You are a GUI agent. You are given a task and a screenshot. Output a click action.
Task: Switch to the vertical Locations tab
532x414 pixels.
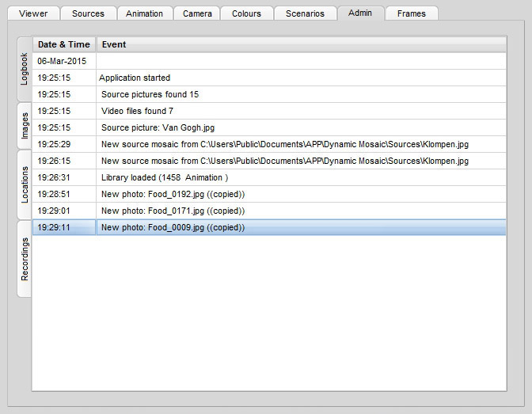[25, 184]
